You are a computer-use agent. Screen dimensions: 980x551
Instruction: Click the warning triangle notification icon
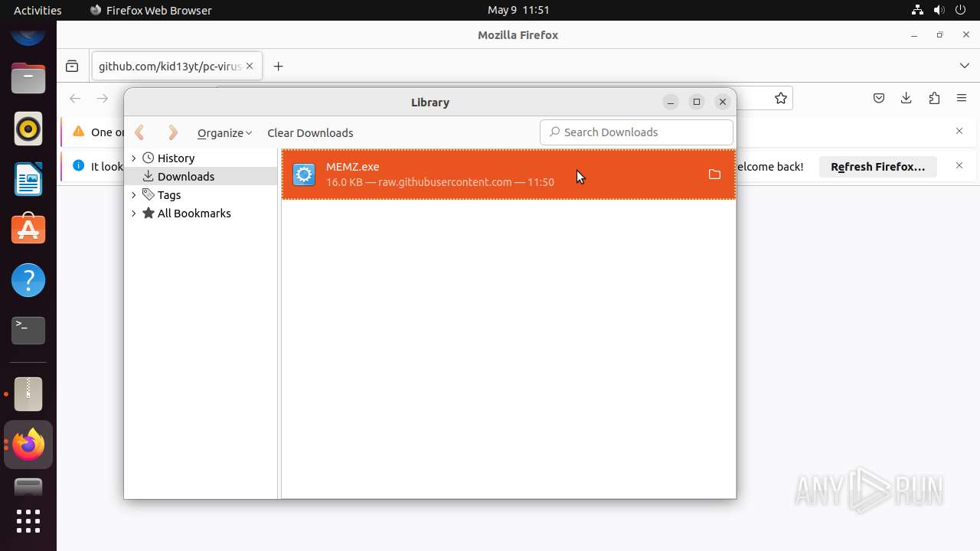pos(78,132)
